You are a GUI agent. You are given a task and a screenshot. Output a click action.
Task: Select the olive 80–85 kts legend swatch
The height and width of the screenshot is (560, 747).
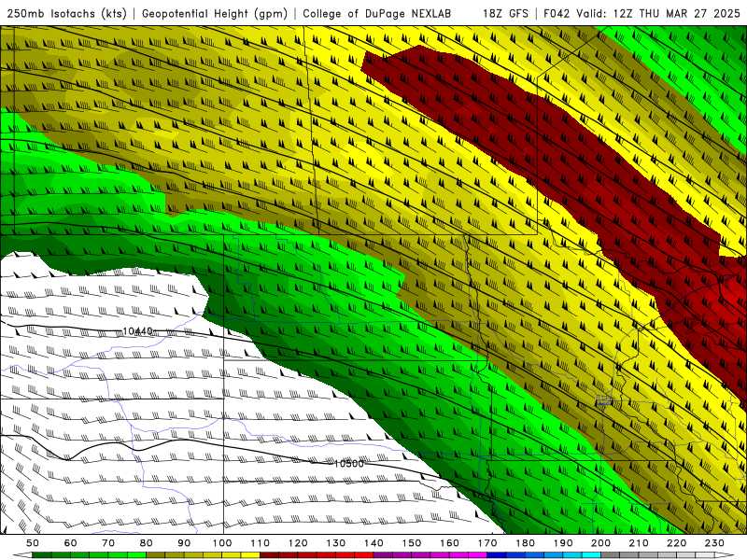point(155,554)
